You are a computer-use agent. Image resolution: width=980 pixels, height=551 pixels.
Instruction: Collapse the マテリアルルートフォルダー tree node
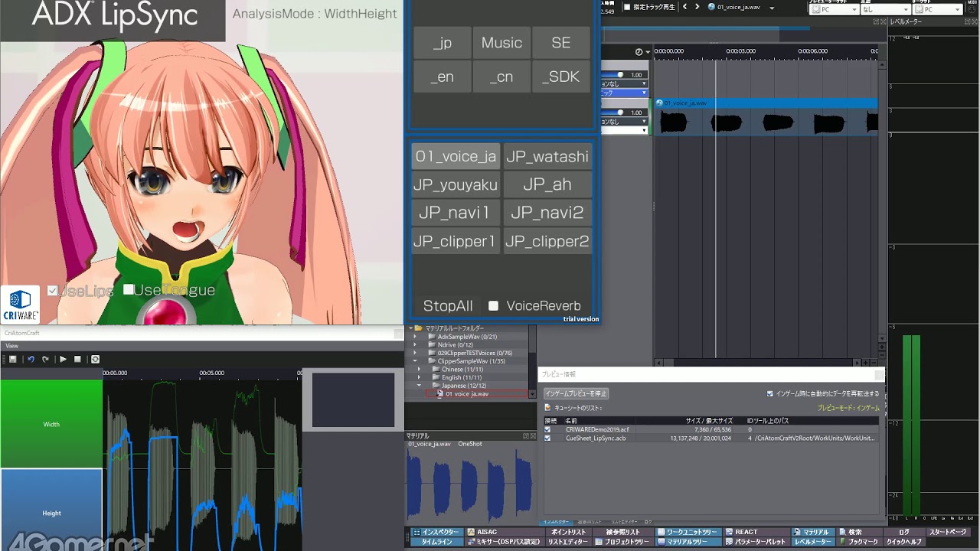click(410, 328)
